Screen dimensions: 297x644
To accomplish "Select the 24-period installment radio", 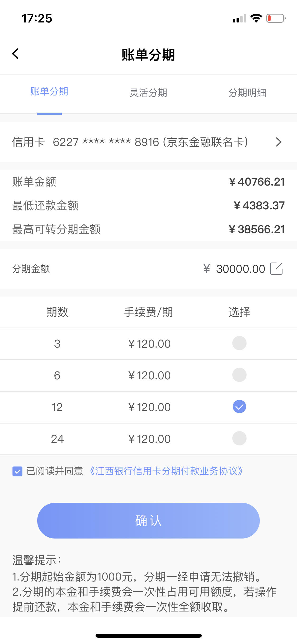I will coord(239,438).
